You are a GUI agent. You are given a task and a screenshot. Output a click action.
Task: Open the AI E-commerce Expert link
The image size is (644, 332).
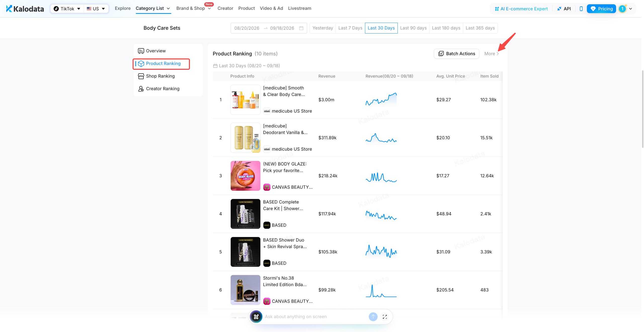click(x=521, y=9)
